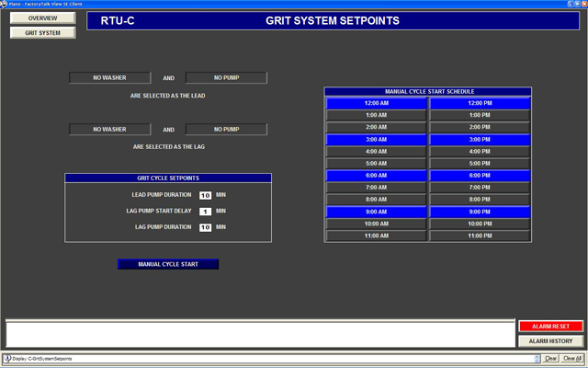Viewport: 588px width, 368px height.
Task: Select the lead washer field
Action: point(110,78)
